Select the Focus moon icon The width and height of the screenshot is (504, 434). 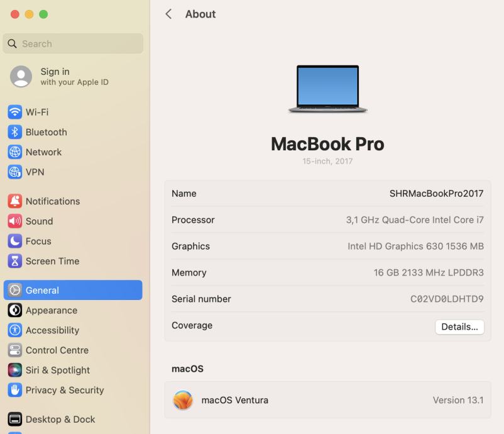15,241
